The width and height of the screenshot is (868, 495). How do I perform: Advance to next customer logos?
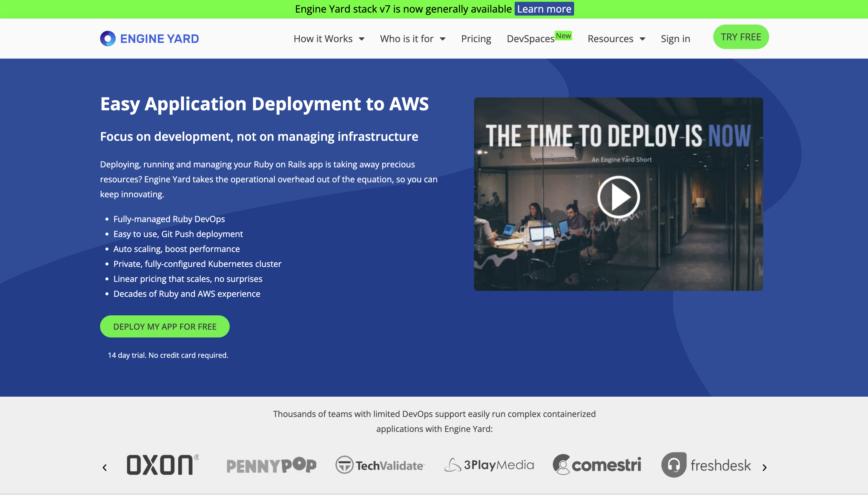click(x=764, y=467)
